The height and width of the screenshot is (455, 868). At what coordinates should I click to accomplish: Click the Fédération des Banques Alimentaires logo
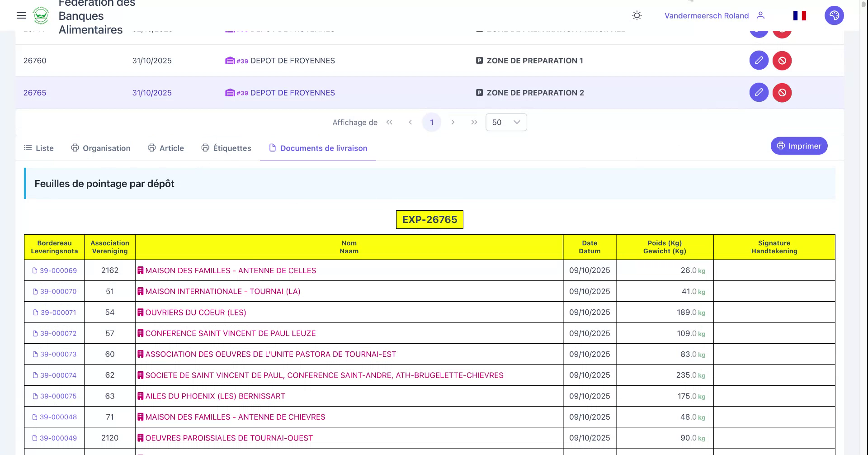41,15
